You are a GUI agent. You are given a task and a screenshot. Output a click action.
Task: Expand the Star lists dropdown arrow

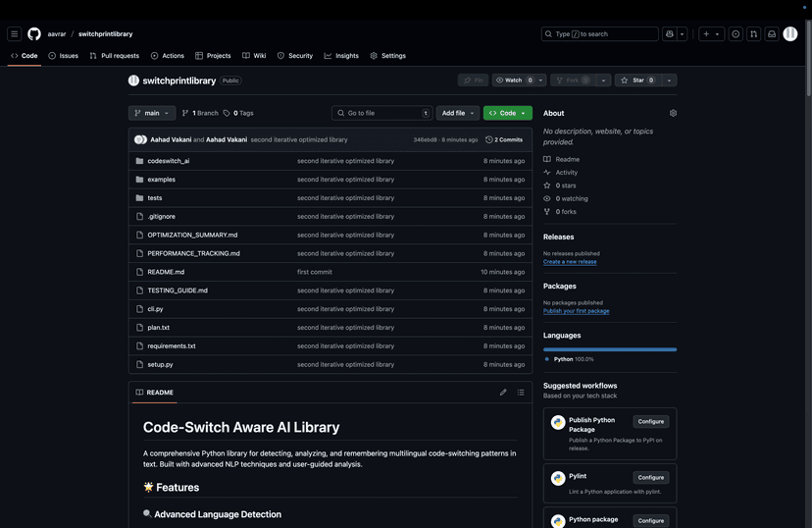[x=669, y=80]
